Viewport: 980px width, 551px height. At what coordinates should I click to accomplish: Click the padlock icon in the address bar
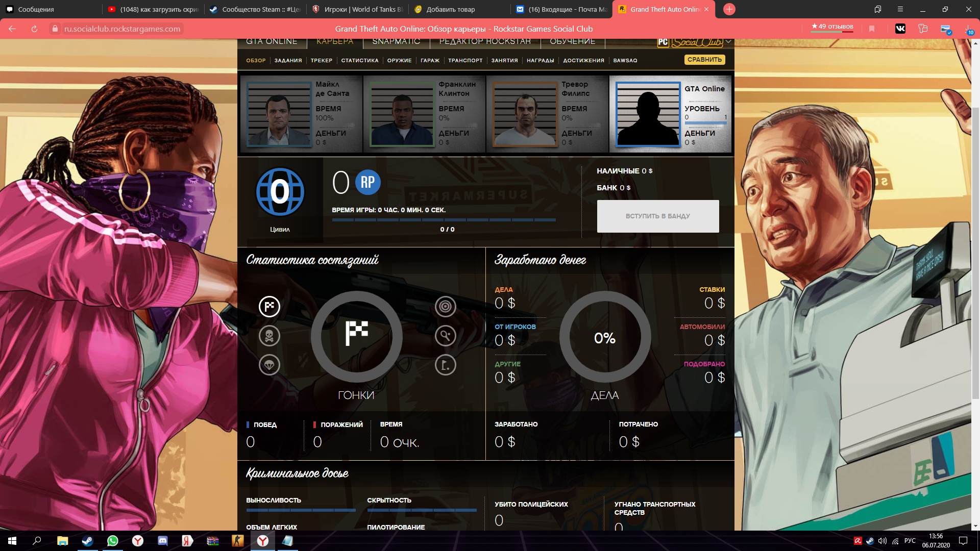point(55,29)
